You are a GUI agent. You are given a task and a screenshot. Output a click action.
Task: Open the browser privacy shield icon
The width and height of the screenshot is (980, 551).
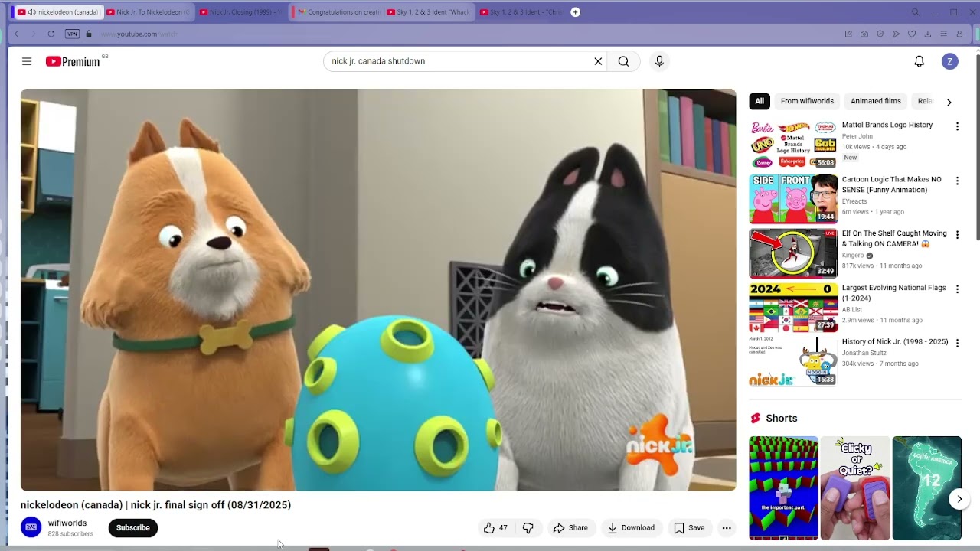pos(880,34)
